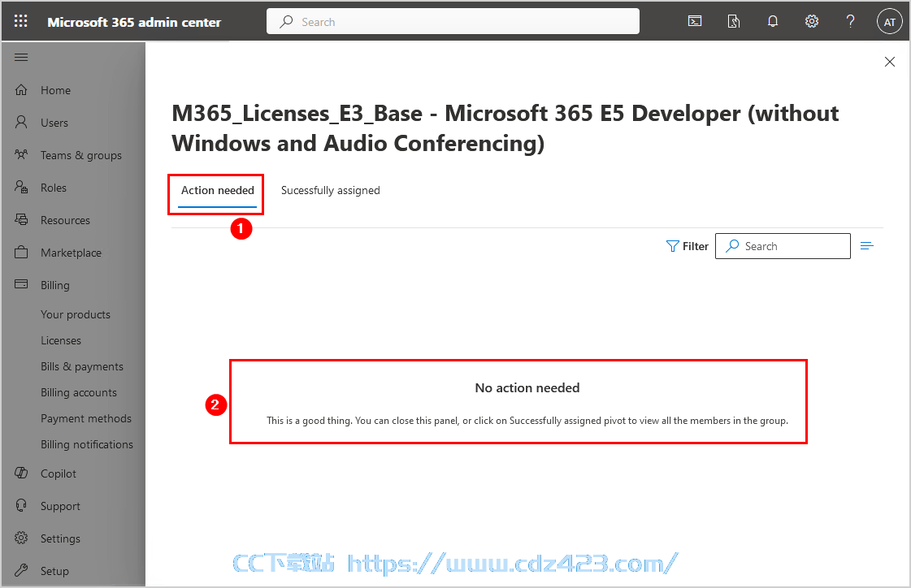Close the license details panel
This screenshot has width=911, height=588.
[890, 62]
